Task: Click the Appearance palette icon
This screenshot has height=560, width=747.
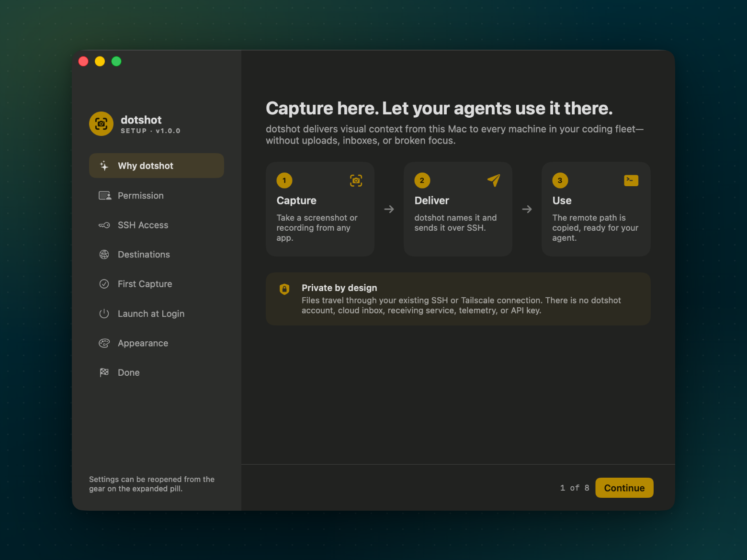Action: point(104,343)
